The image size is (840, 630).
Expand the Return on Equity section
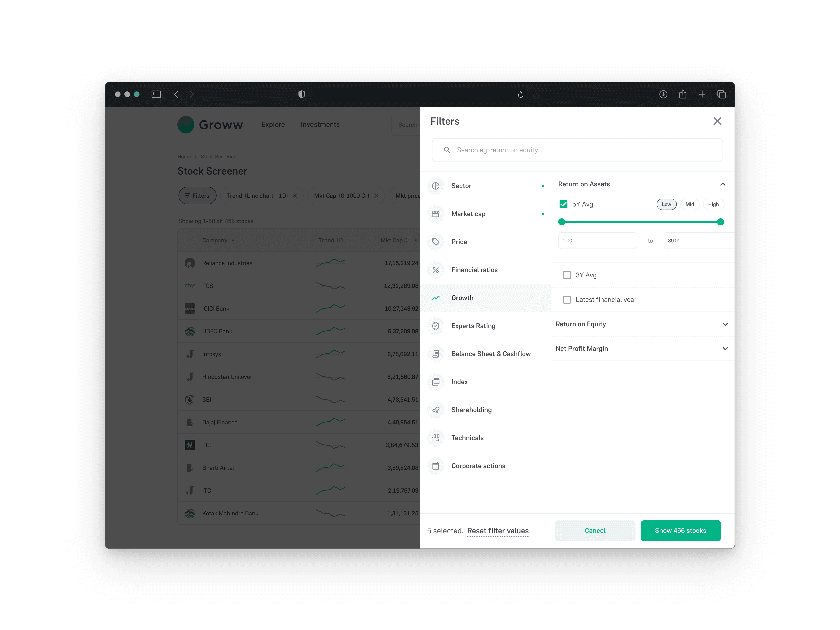[x=724, y=324]
